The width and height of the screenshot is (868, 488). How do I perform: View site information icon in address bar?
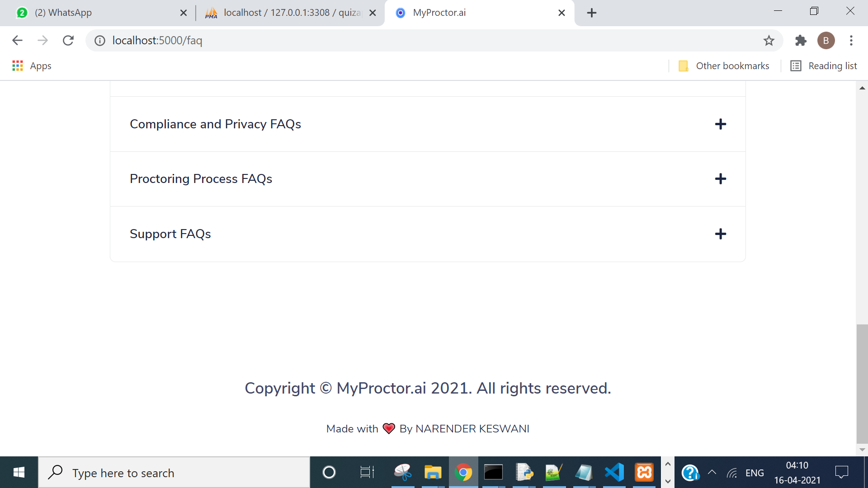click(99, 41)
